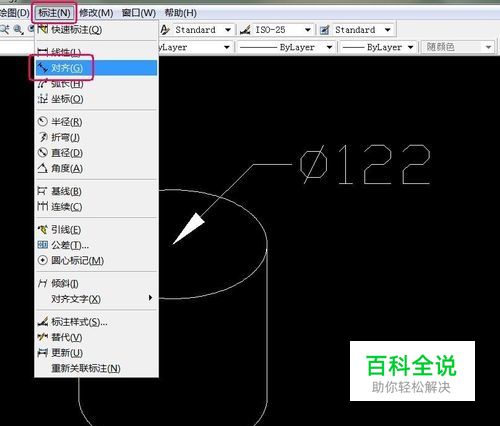Click the diameter dimension icon
Screen dimensions: 500x426
[x=42, y=153]
